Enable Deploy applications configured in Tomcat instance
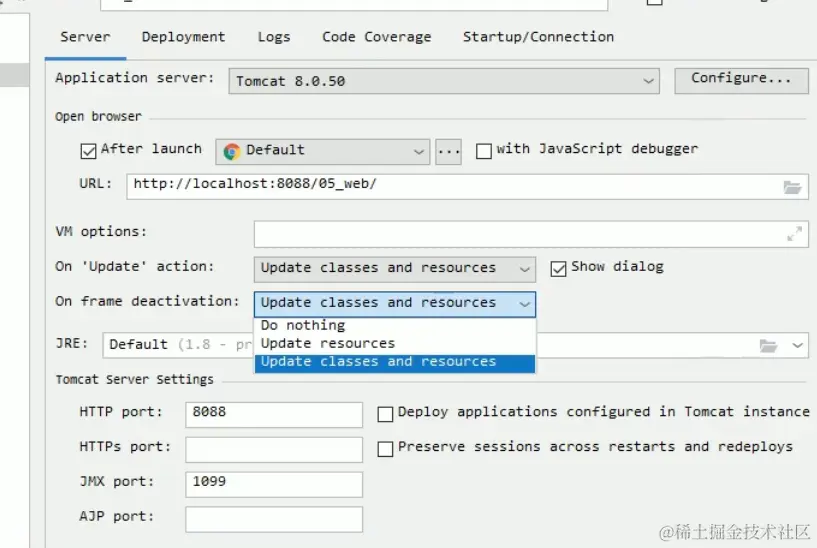 [x=385, y=414]
